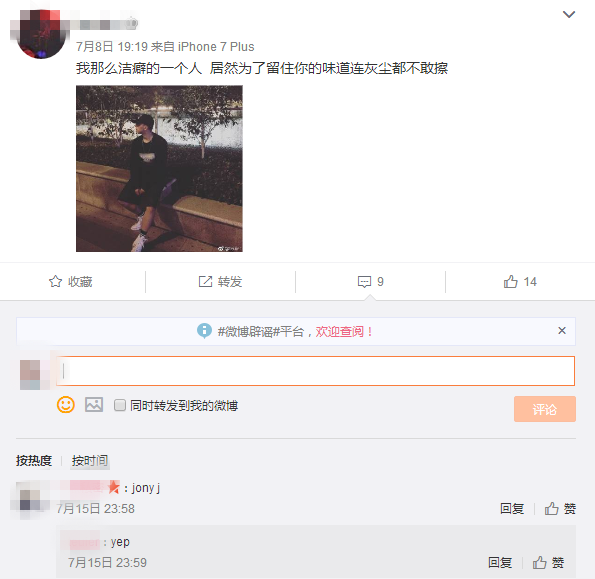Screen dimensions: 595x579
Task: Sort comments by 按时间
Action: click(90, 460)
